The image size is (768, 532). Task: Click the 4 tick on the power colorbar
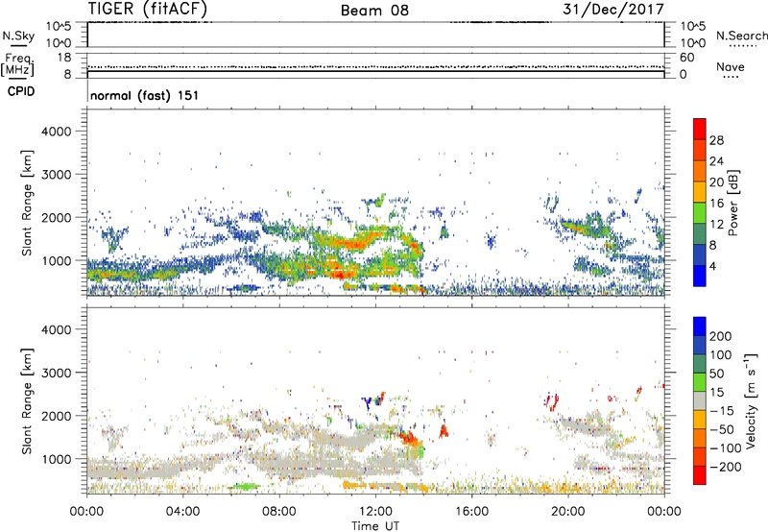pyautogui.click(x=713, y=267)
